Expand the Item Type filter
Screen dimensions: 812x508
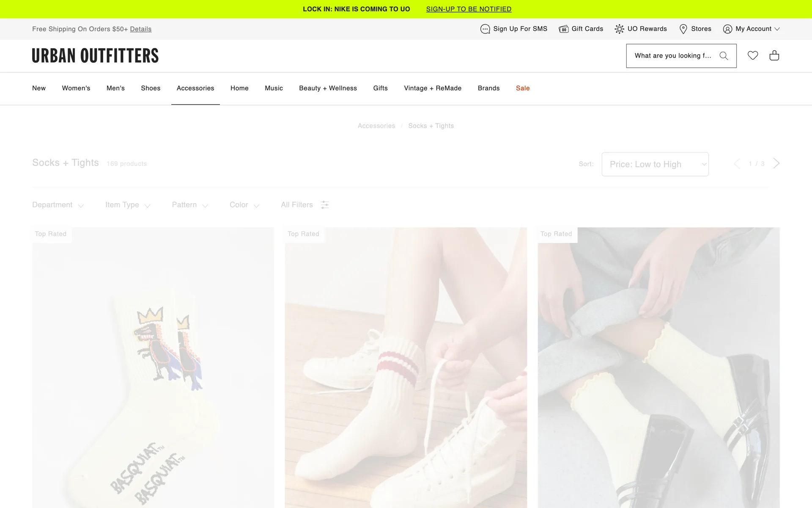tap(128, 205)
